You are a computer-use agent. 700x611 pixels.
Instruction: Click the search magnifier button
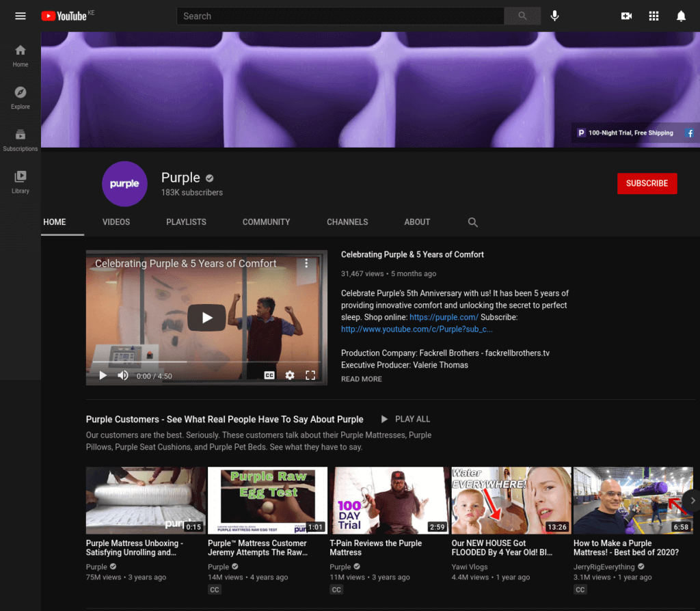point(522,16)
